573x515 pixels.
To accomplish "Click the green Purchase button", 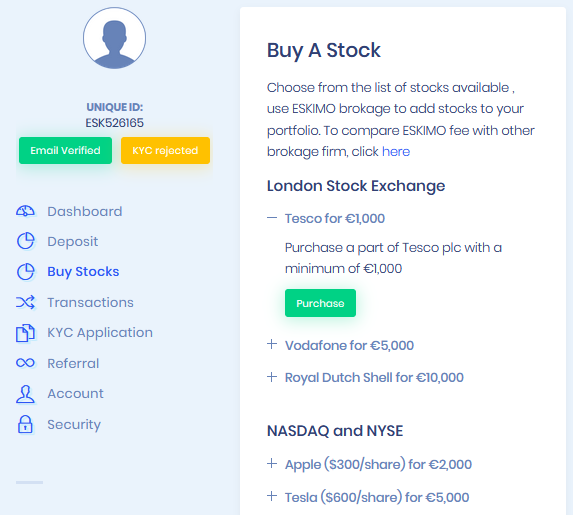I will tap(320, 303).
